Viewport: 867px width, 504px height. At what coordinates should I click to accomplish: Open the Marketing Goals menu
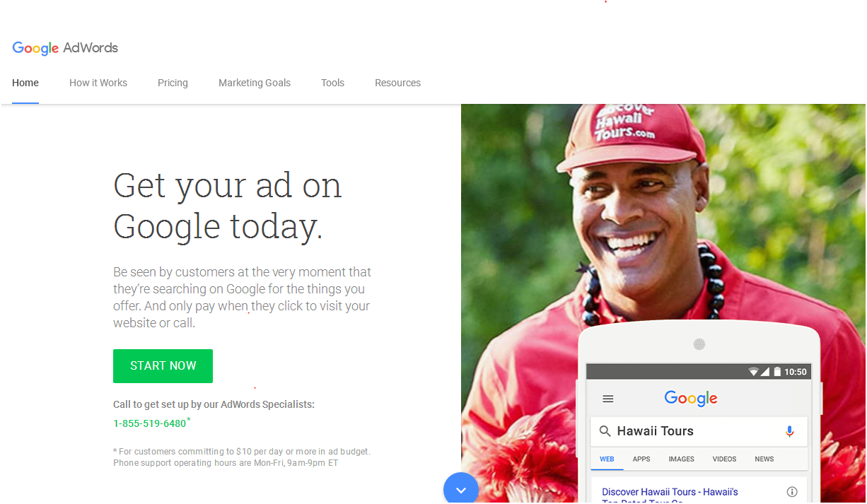255,83
